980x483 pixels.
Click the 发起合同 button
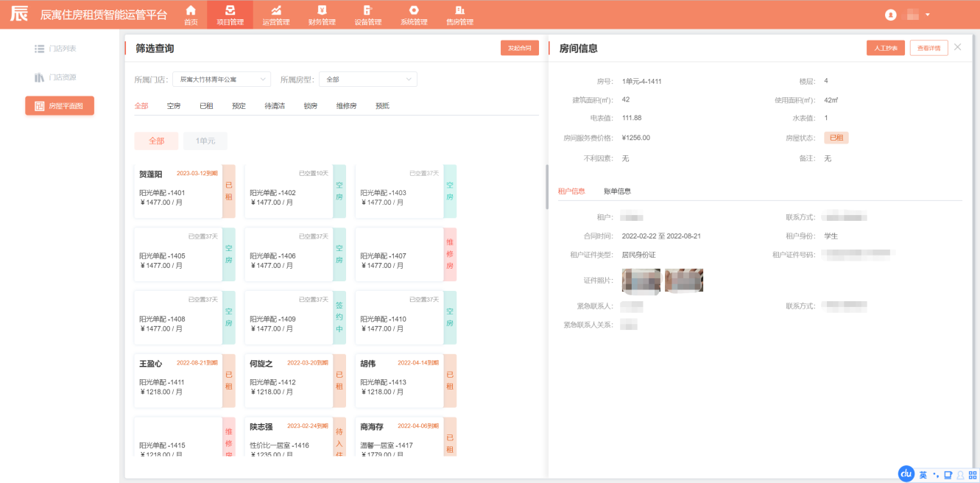(x=520, y=48)
